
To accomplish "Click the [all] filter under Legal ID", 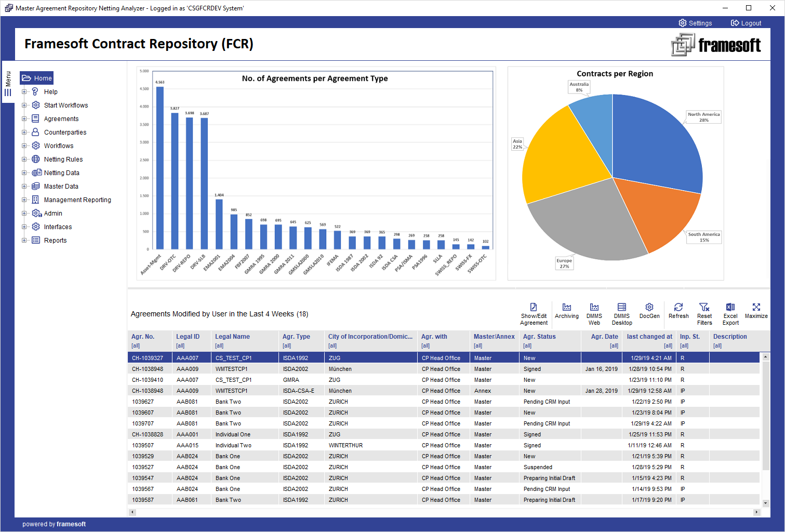I will click(x=180, y=345).
